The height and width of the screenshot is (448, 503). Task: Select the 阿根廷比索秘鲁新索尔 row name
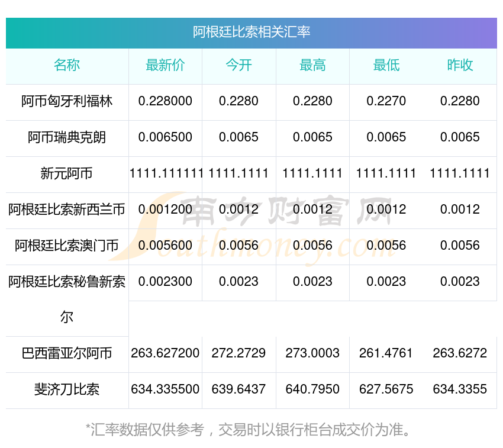(67, 299)
